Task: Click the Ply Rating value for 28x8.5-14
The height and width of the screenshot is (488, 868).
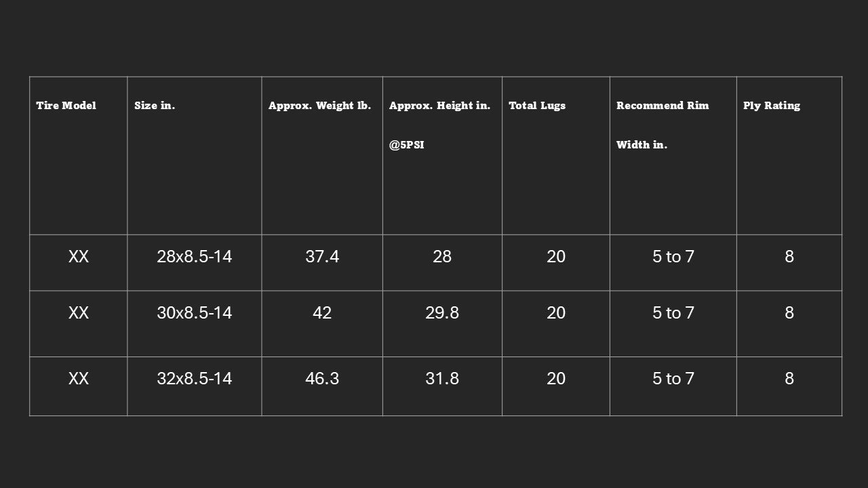Action: click(x=789, y=257)
